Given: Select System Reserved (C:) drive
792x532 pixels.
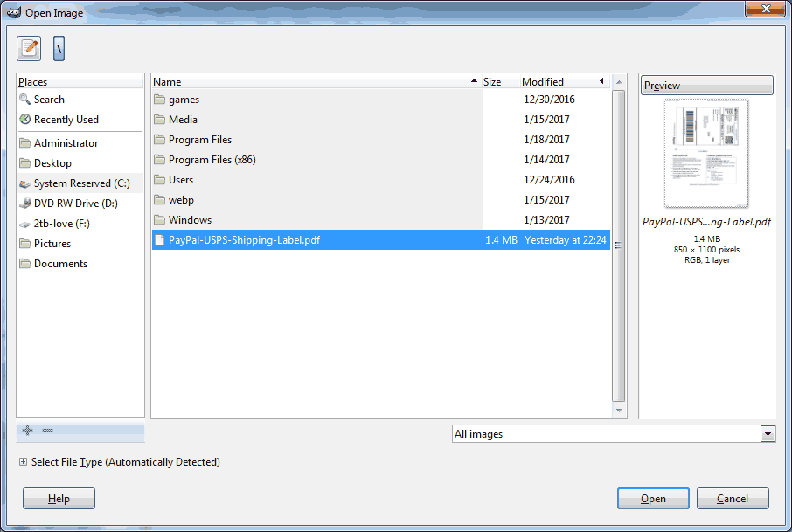Looking at the screenshot, I should (80, 183).
